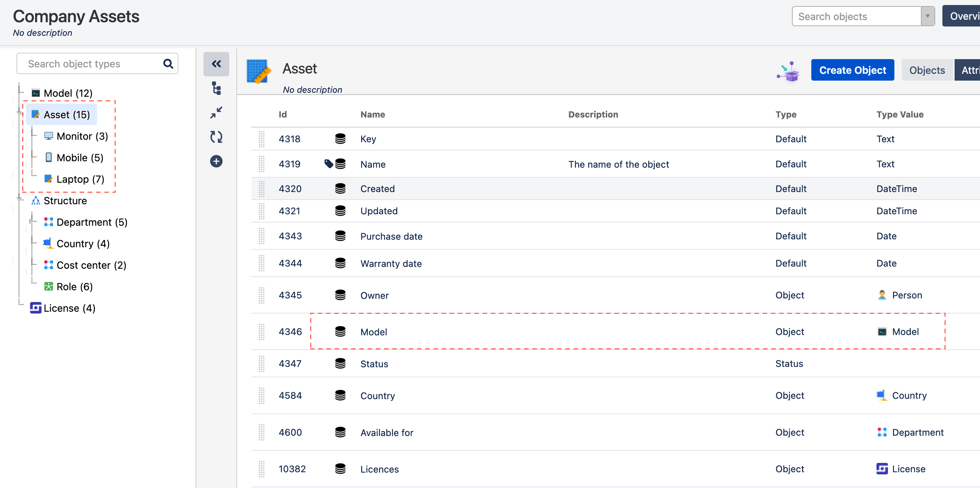Click the Id column header
Image resolution: width=980 pixels, height=488 pixels.
click(x=282, y=115)
